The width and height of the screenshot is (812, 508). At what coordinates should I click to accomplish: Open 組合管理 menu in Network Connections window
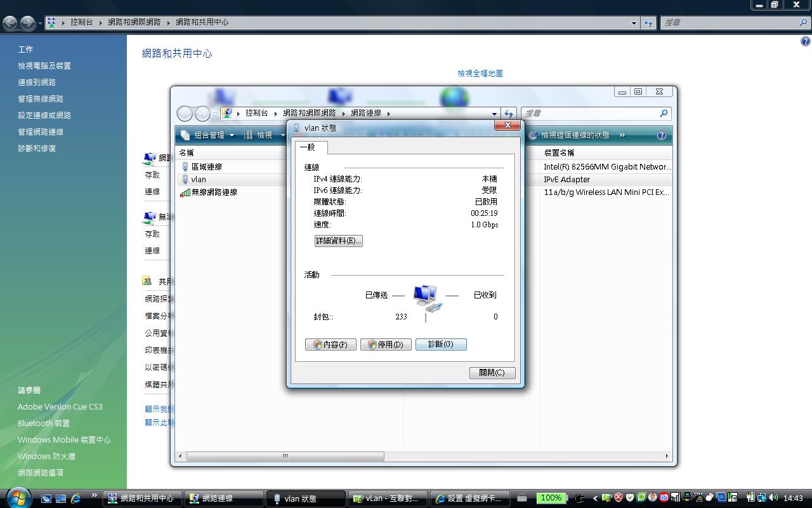tap(207, 135)
